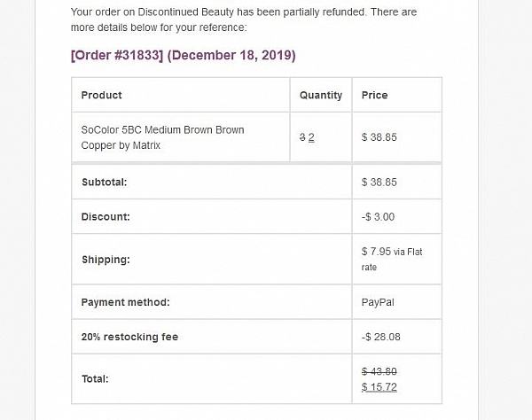Click the 20% restocking fee label

(x=129, y=337)
